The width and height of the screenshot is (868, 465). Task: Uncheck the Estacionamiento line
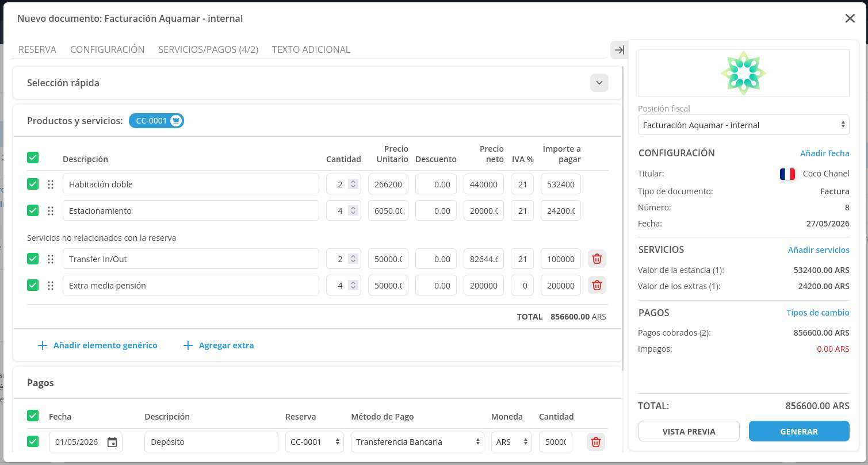coord(33,210)
